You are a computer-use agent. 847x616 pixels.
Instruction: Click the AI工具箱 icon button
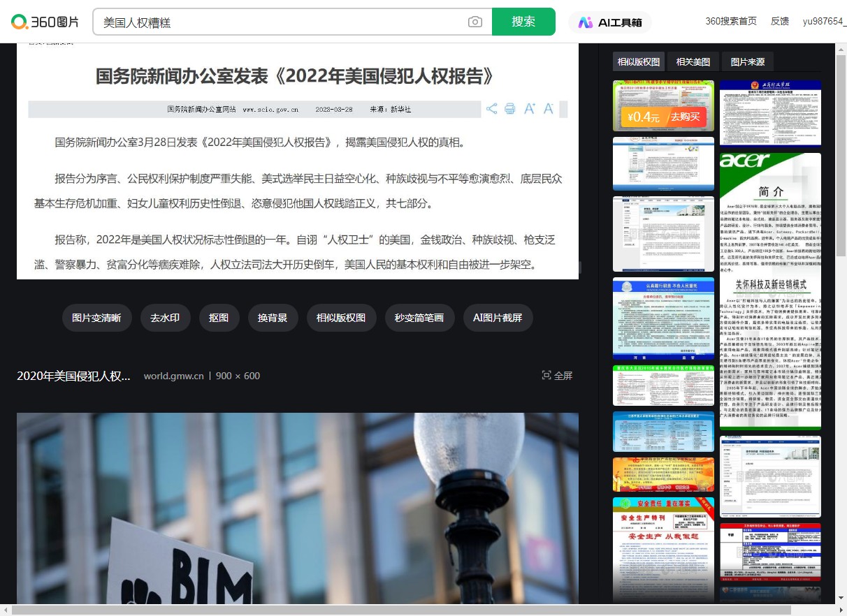(610, 22)
